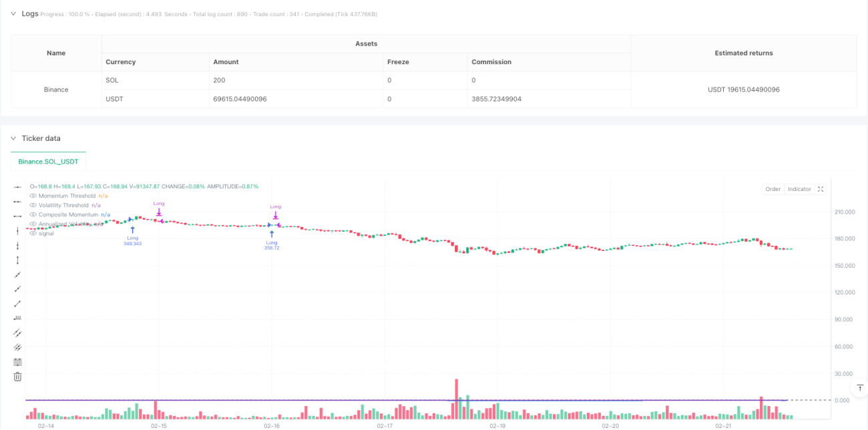868x430 pixels.
Task: Click the Order button
Action: [773, 189]
